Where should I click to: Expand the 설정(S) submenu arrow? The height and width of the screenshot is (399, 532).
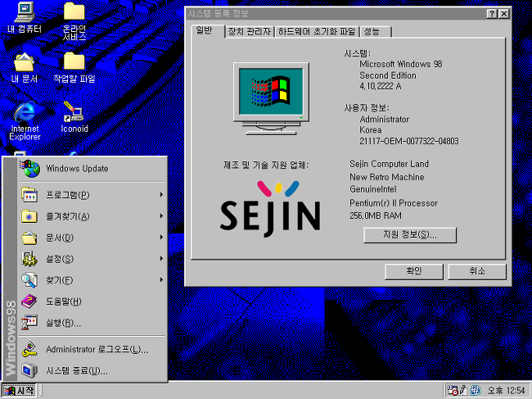(x=161, y=259)
